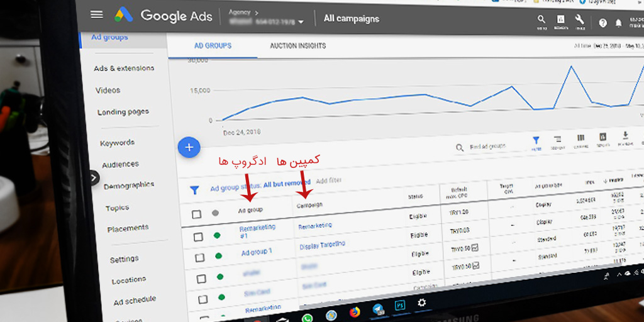The width and height of the screenshot is (644, 322).
Task: Click the All but removed filter value
Action: [287, 184]
